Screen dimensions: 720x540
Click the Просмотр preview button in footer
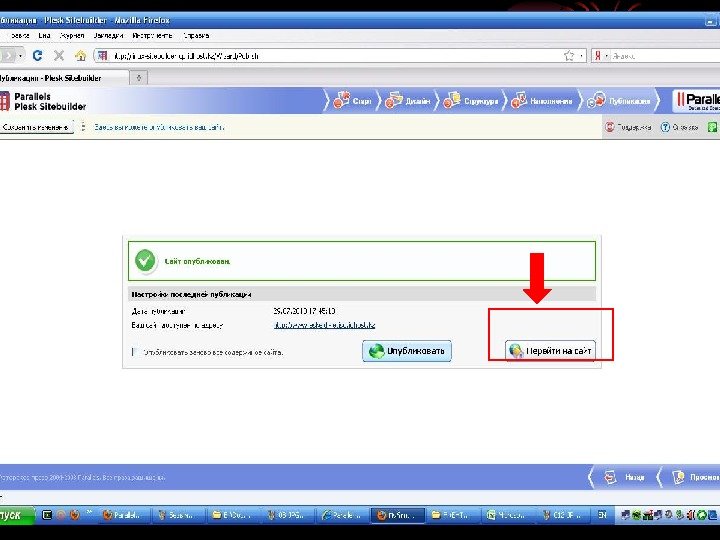tap(696, 478)
